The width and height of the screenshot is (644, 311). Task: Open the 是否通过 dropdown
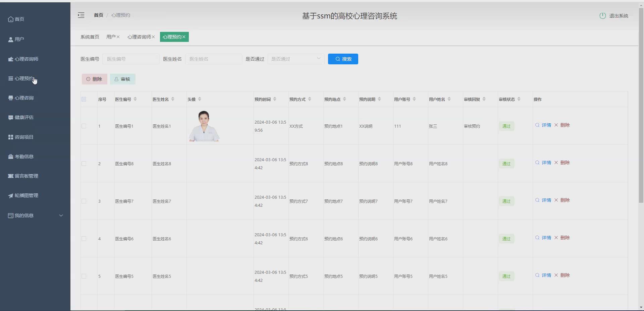(x=296, y=59)
